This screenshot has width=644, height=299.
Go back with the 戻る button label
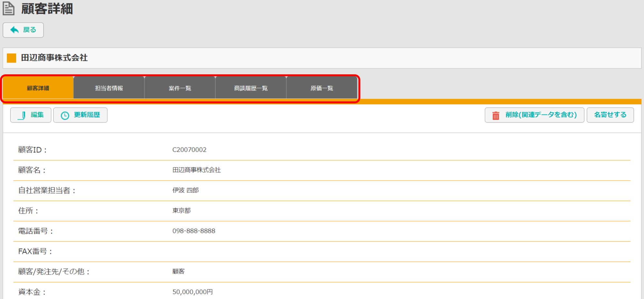[x=30, y=30]
